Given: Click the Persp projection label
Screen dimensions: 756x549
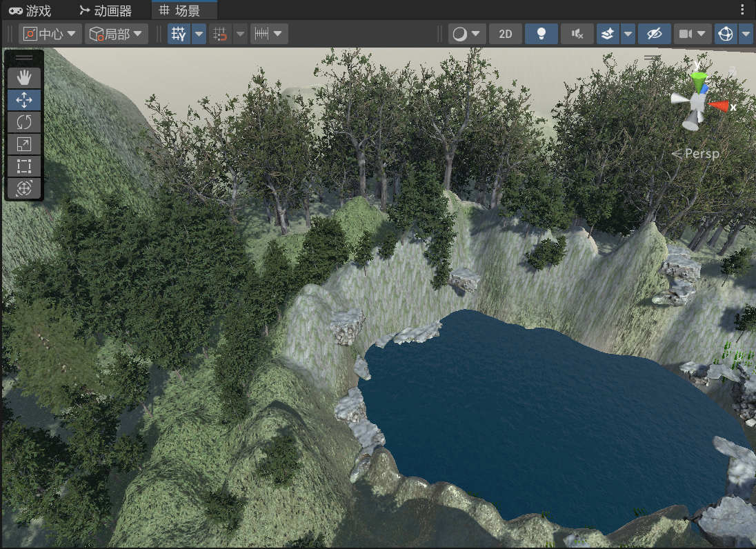Looking at the screenshot, I should tap(697, 154).
